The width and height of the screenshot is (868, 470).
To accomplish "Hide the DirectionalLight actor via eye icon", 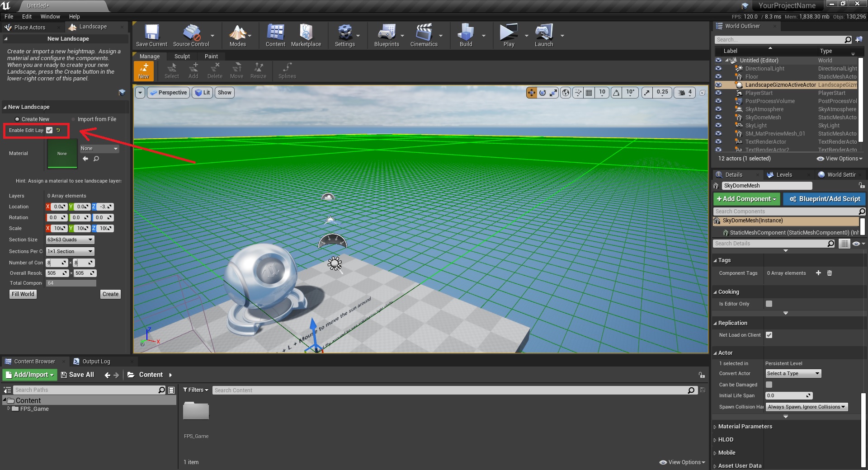I will pyautogui.click(x=718, y=69).
